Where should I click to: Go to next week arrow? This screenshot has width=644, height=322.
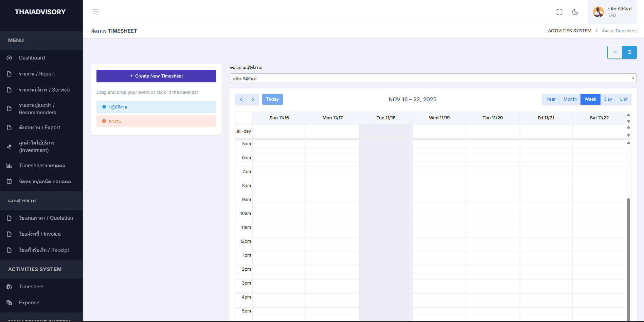point(253,99)
